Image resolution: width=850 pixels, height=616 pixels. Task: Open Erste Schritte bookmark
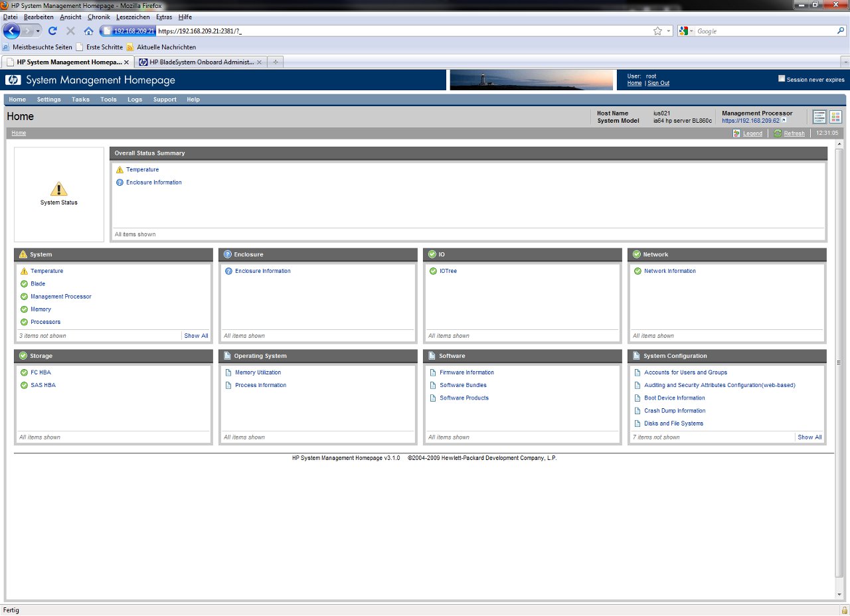(100, 47)
